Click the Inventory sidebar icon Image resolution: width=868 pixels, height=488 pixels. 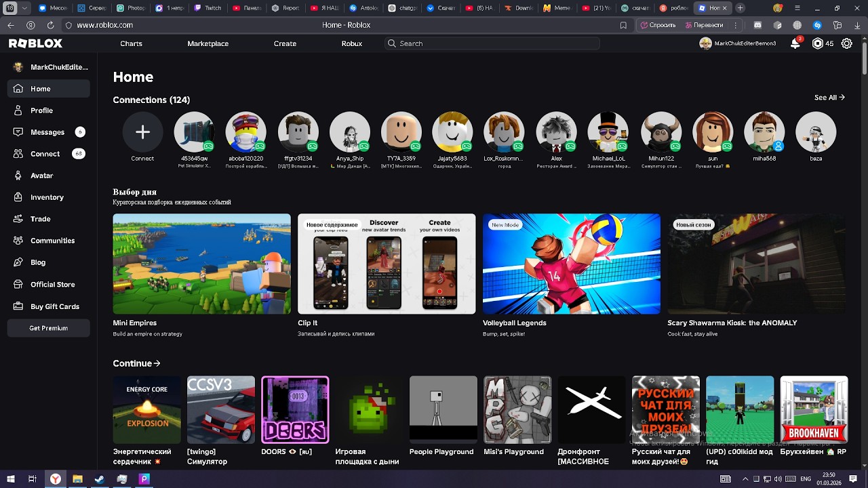[x=18, y=197]
